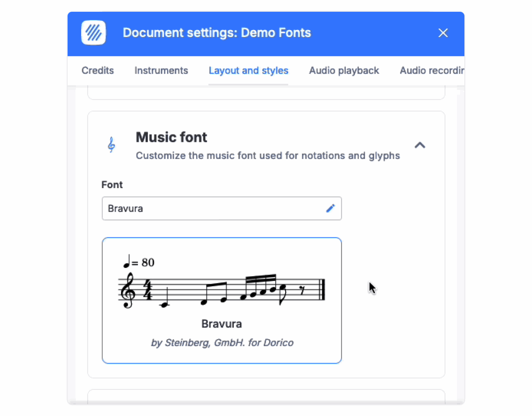Click the treble clef icon beside Music font
Image resolution: width=532 pixels, height=416 pixels.
tap(112, 145)
